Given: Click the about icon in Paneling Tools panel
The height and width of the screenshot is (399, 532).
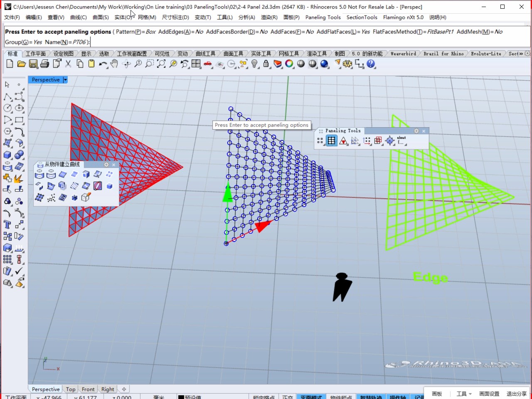Looking at the screenshot, I should click(401, 140).
